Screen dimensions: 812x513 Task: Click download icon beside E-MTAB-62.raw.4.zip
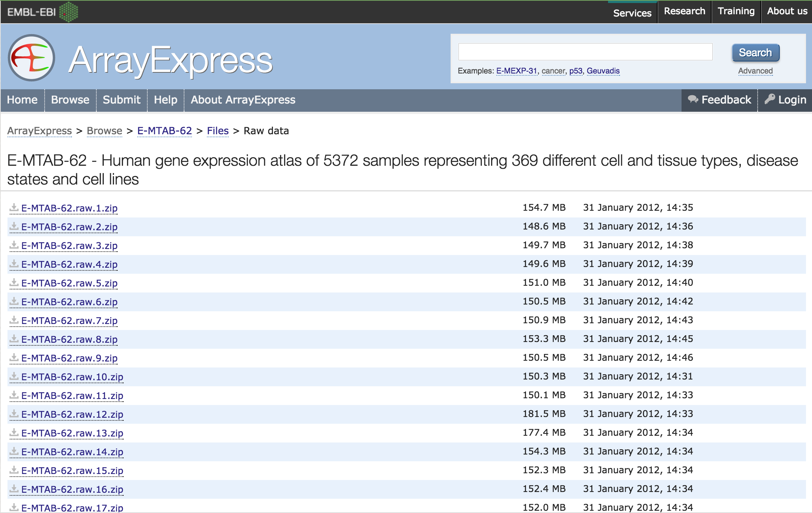tap(14, 264)
